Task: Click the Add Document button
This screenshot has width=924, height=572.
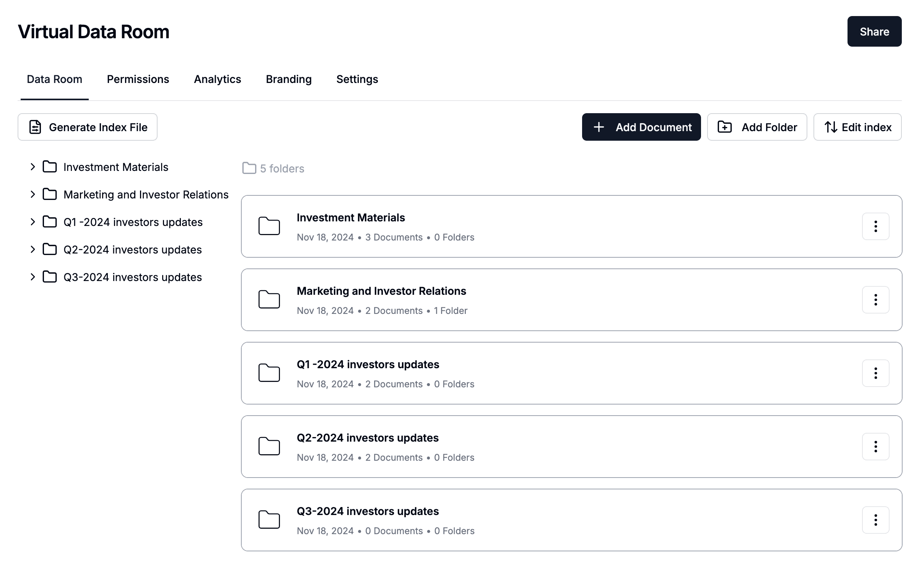Action: click(641, 127)
